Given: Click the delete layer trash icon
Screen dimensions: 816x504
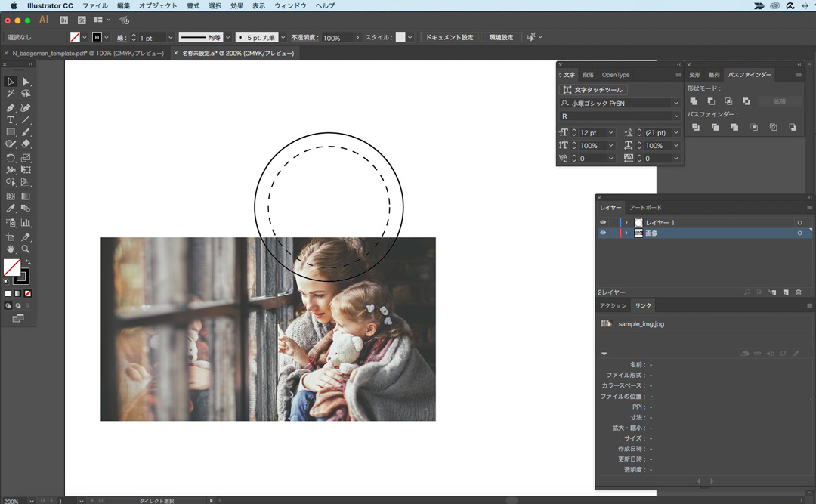Looking at the screenshot, I should (x=798, y=292).
